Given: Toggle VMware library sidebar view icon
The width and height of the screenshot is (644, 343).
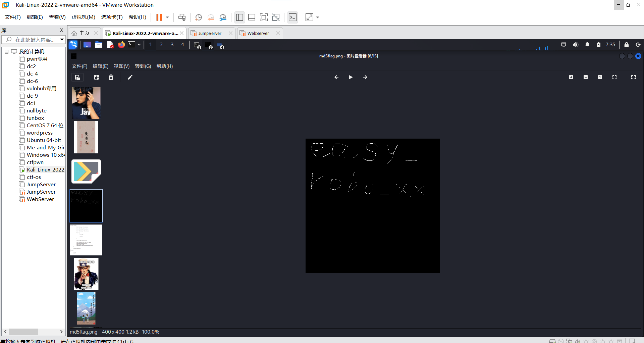Looking at the screenshot, I should [239, 17].
